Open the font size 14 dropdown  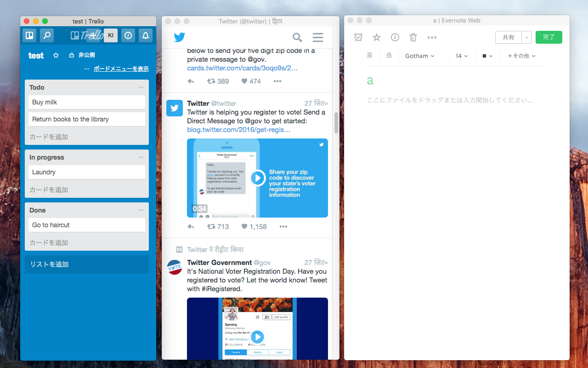(462, 56)
